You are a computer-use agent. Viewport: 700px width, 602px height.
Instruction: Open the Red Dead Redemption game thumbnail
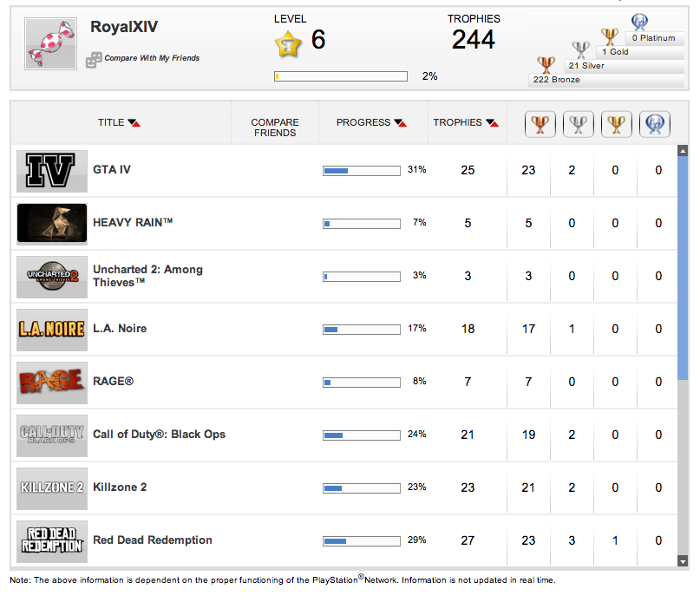click(52, 541)
